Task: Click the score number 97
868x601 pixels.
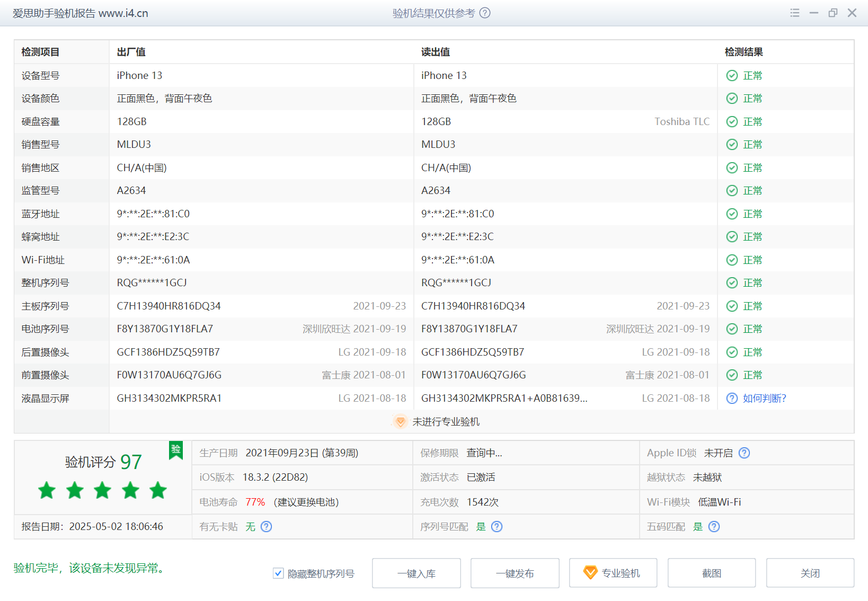Action: tap(131, 462)
